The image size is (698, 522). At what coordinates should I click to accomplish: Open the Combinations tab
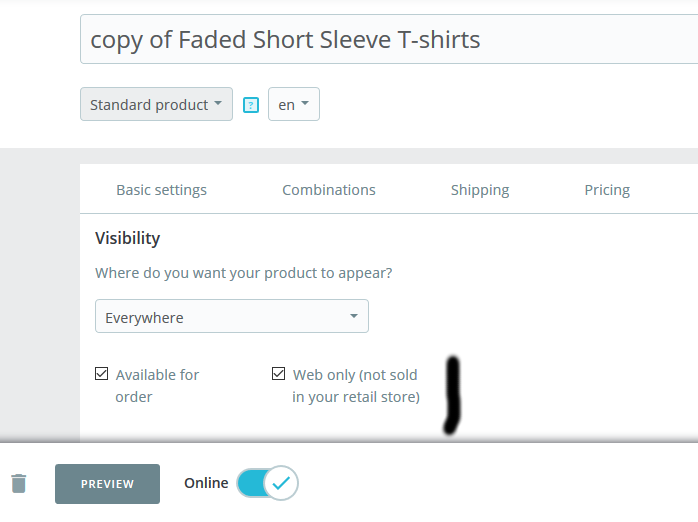(x=329, y=190)
